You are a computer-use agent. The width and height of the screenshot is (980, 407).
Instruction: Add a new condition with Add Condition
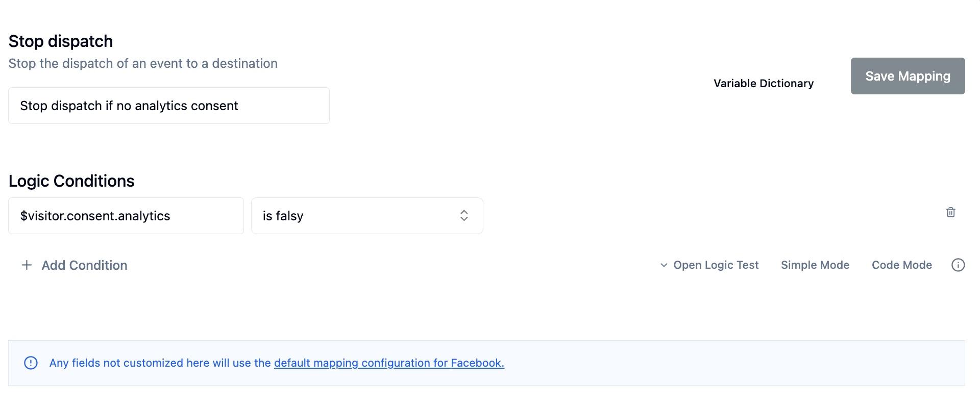pyautogui.click(x=75, y=265)
